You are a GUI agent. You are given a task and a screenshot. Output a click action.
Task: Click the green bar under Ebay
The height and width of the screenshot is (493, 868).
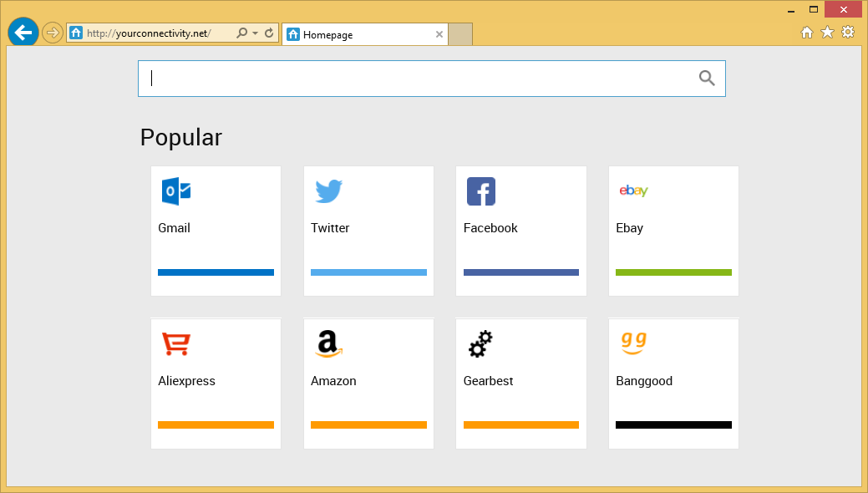pyautogui.click(x=673, y=272)
